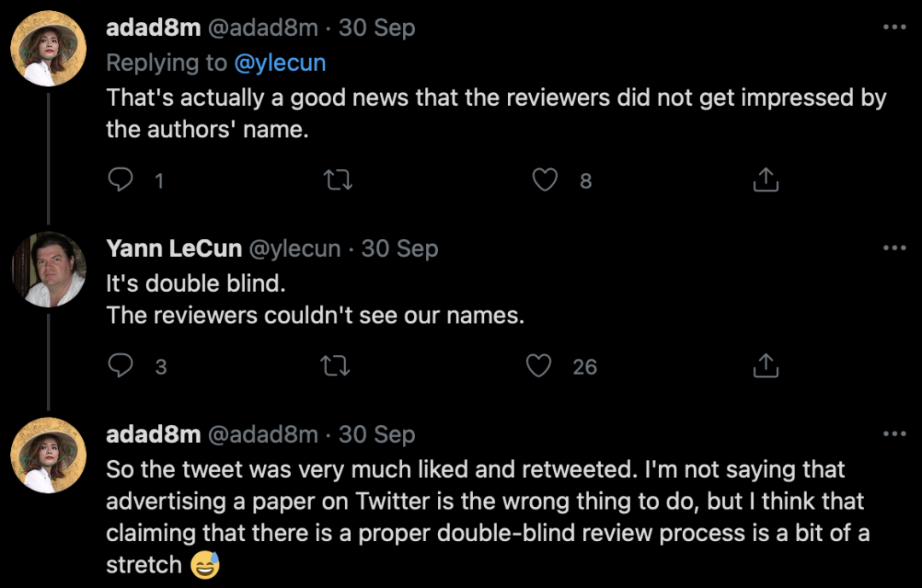
Task: Open adad8m's avatar on the last tweet
Action: (48, 455)
